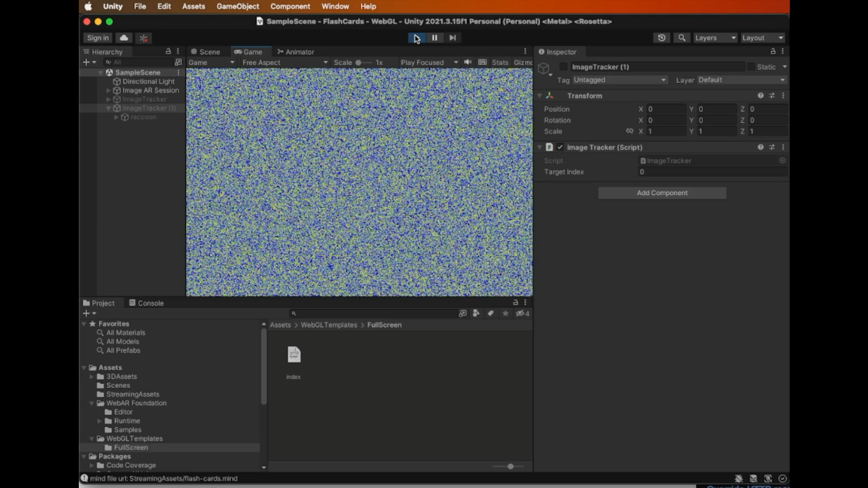Expand the 3DAssets folder
This screenshot has width=868, height=488.
point(92,377)
